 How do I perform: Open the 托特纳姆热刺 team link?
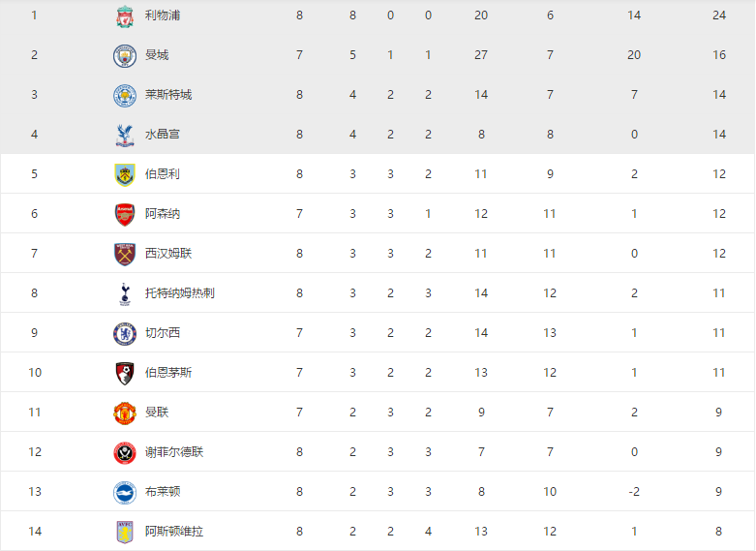point(180,293)
